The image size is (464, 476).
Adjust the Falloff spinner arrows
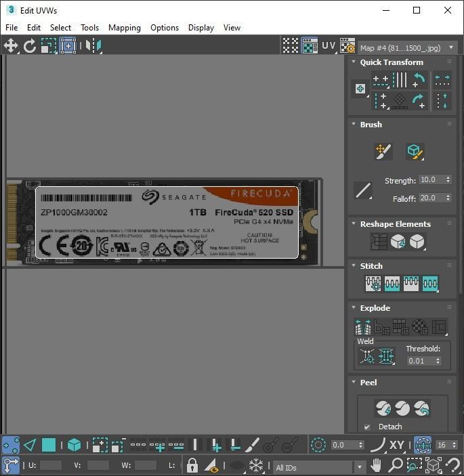click(448, 198)
